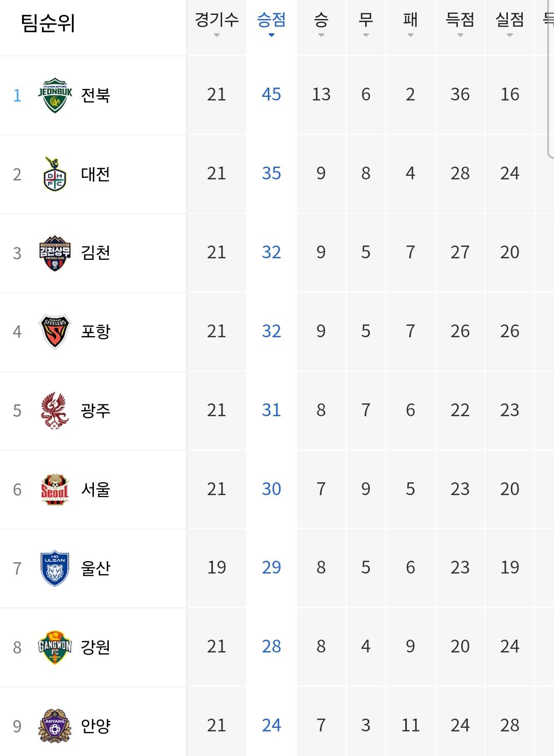Select the Gimcheon Sangmu club emblem

55,253
